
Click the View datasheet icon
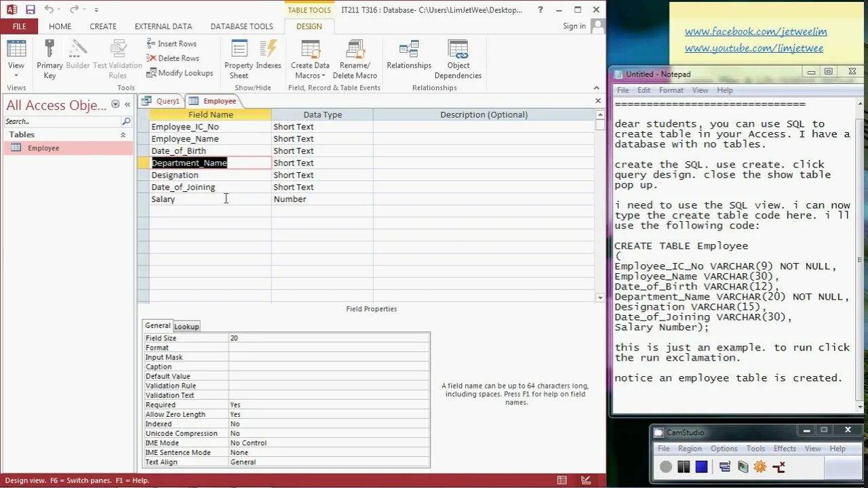pos(16,49)
